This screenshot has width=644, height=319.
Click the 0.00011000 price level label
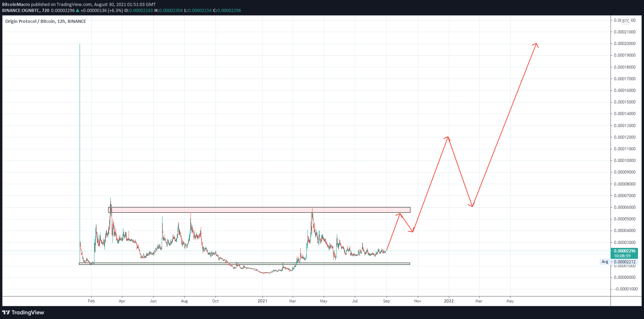625,149
